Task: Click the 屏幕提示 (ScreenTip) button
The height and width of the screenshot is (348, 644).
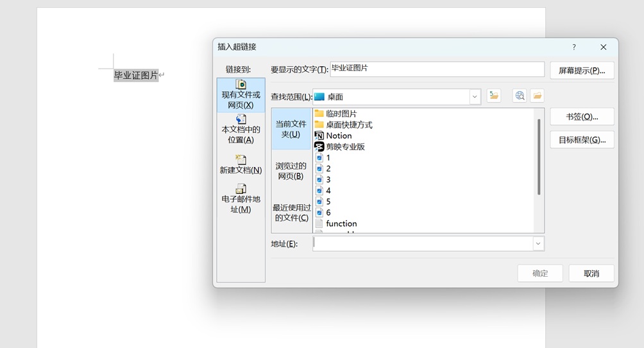Action: point(582,71)
